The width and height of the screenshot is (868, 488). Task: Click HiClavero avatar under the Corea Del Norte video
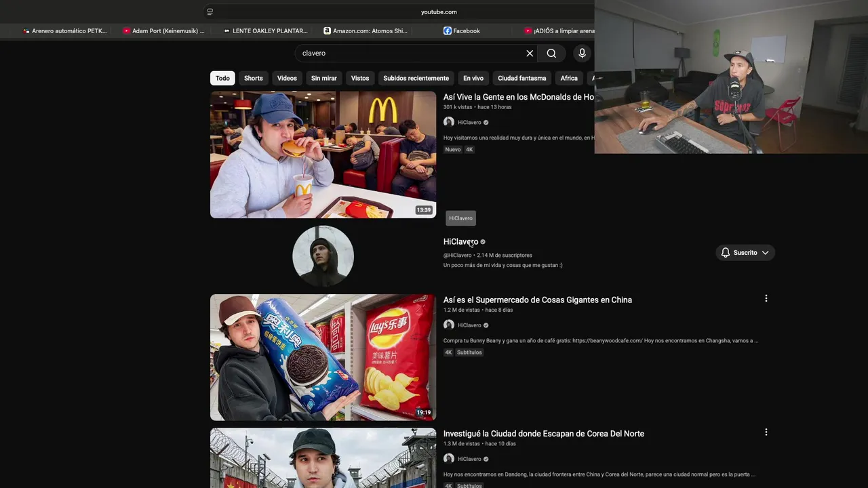click(448, 459)
